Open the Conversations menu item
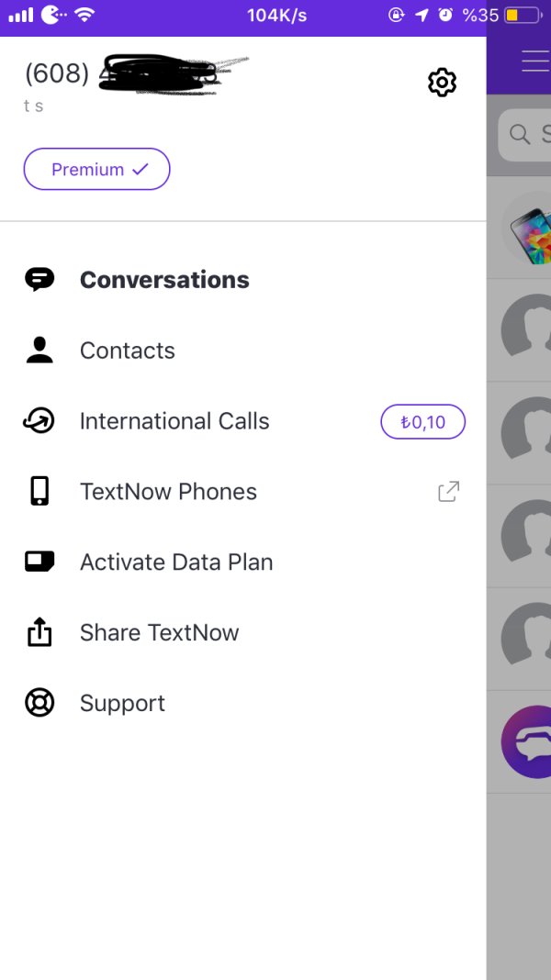The image size is (551, 980). (x=164, y=280)
